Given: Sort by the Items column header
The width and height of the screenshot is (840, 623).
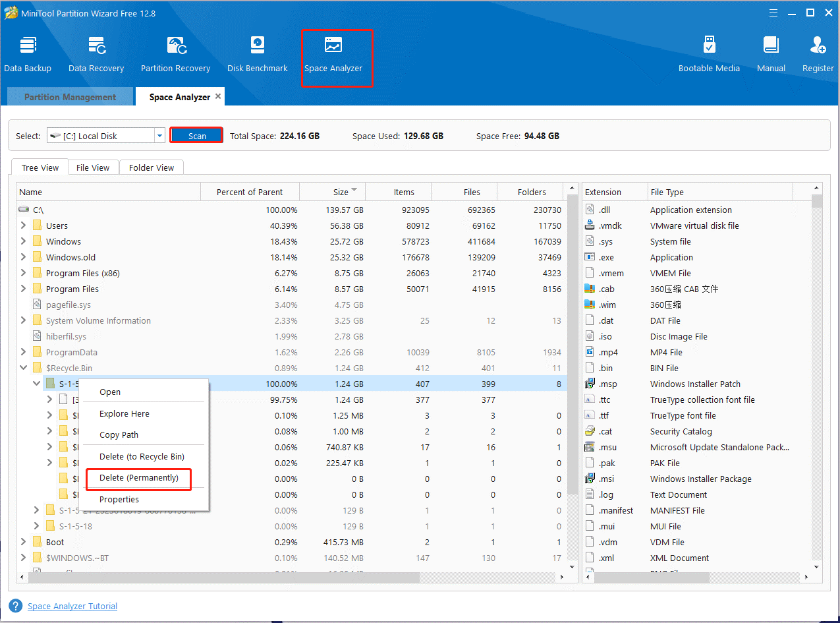Looking at the screenshot, I should click(x=398, y=192).
